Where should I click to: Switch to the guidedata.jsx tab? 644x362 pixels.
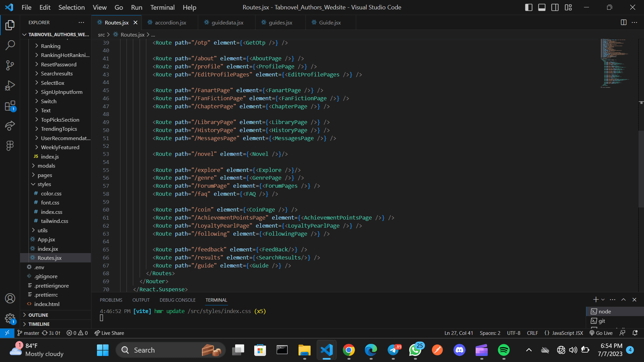[x=227, y=22]
